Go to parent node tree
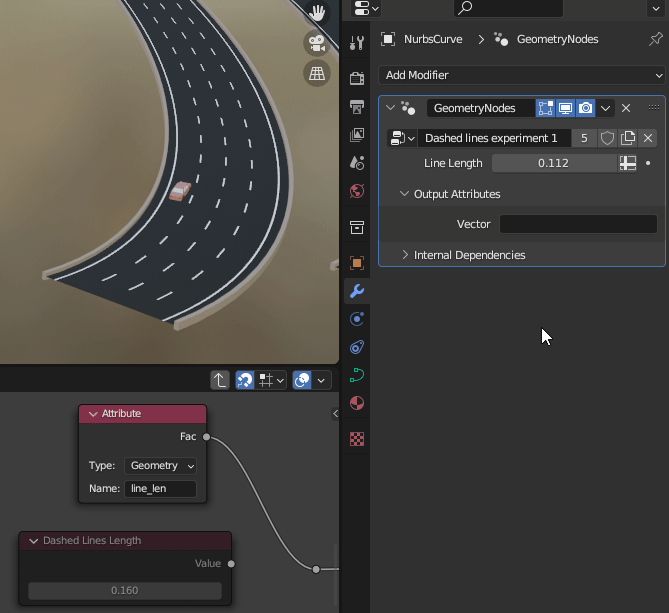Image resolution: width=669 pixels, height=613 pixels. pyautogui.click(x=220, y=380)
